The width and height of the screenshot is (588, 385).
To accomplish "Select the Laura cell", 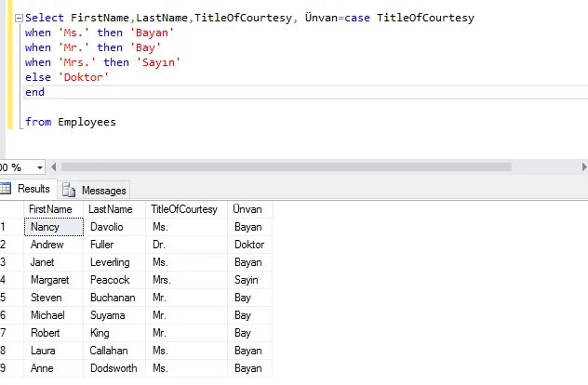I will tap(54, 351).
